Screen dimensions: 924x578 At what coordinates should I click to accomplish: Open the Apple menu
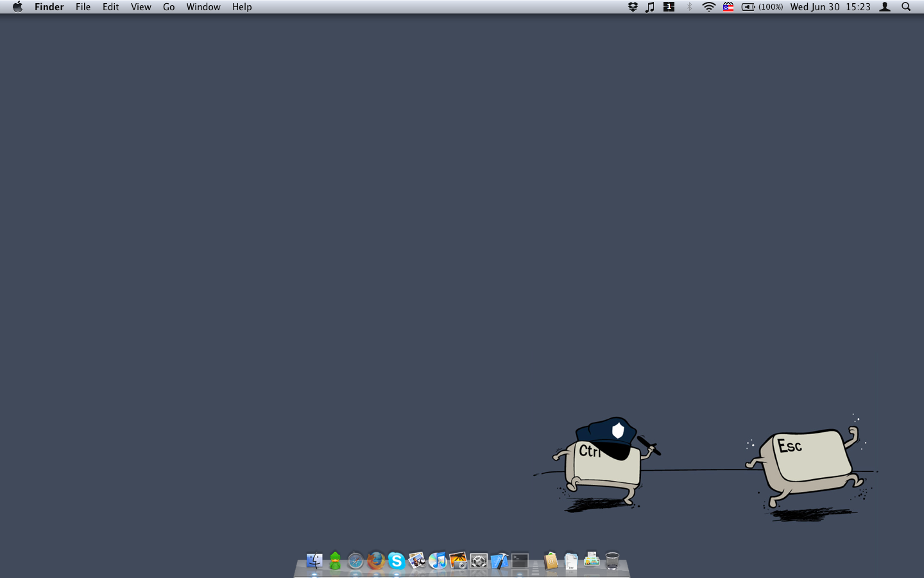point(17,7)
